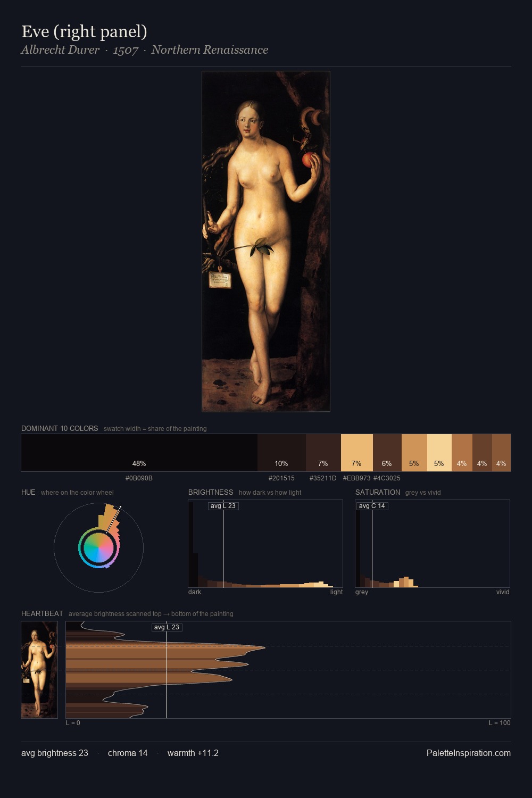Click the "DOMINANT 10 COLORS" heading
This screenshot has height=798, width=532.
[x=60, y=428]
